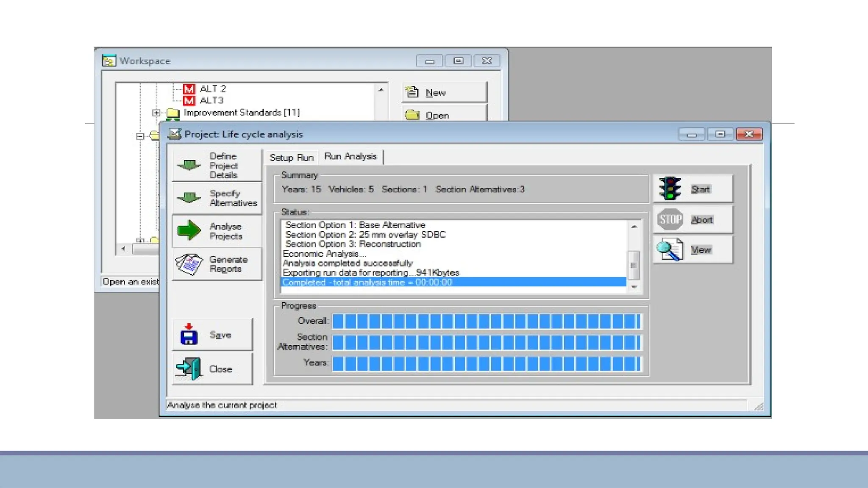868x488 pixels.
Task: Open the Run Analysis tab
Action: tap(351, 156)
